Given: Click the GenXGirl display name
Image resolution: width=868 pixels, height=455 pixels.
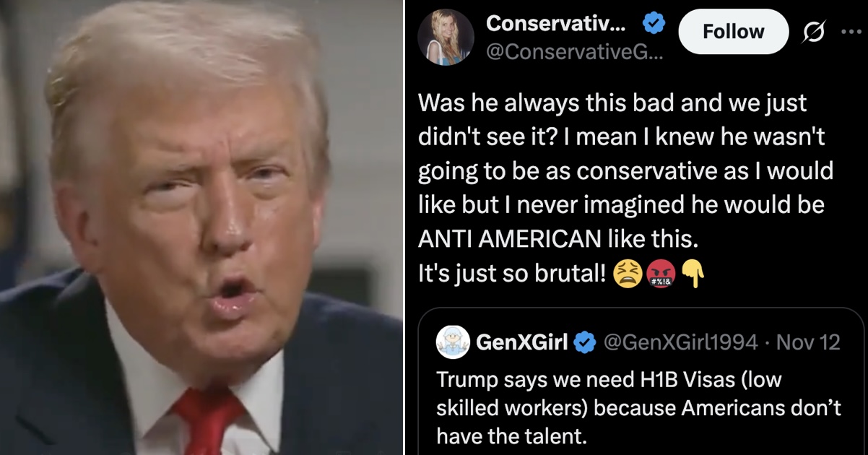Looking at the screenshot, I should pyautogui.click(x=522, y=342).
